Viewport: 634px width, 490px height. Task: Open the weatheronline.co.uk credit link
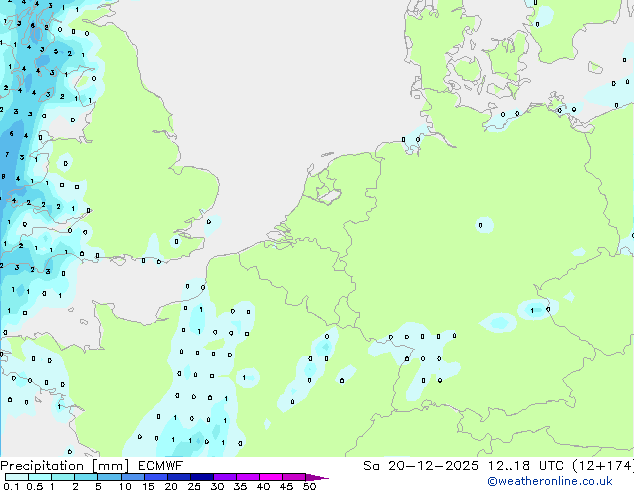pos(550,481)
